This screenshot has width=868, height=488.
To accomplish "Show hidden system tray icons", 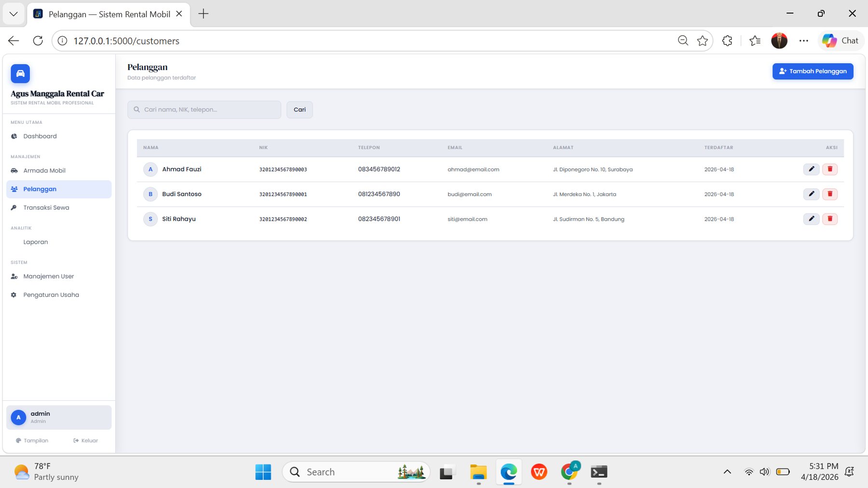I will click(727, 472).
